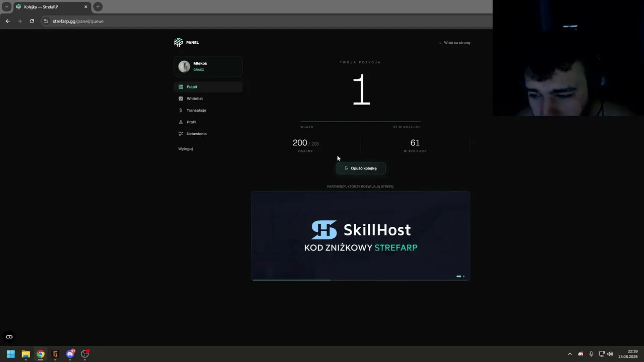Click the SkillHost logo emblem
The width and height of the screenshot is (644, 362).
(324, 230)
